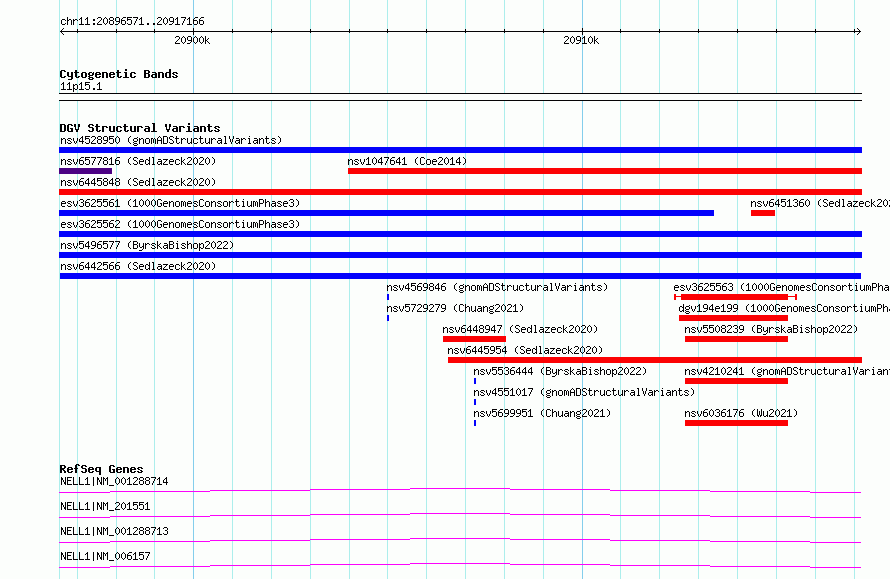Select the 20910k ruler position label

pos(581,40)
